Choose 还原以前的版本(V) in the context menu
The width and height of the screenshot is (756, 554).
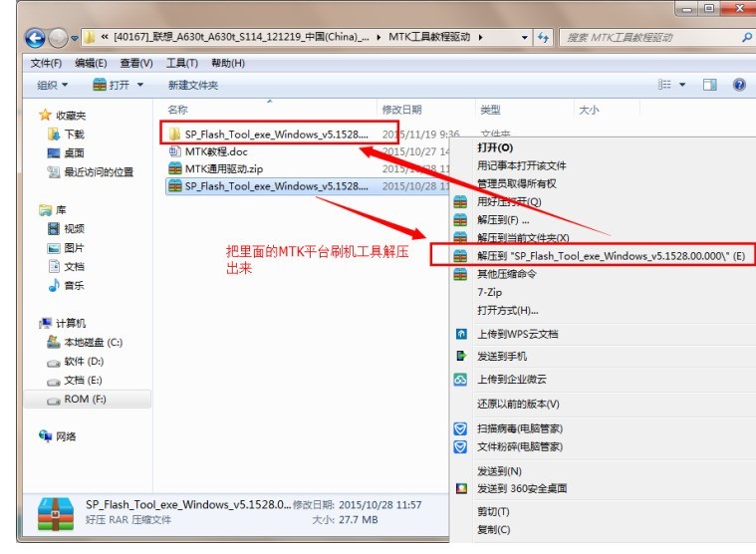[x=518, y=405]
